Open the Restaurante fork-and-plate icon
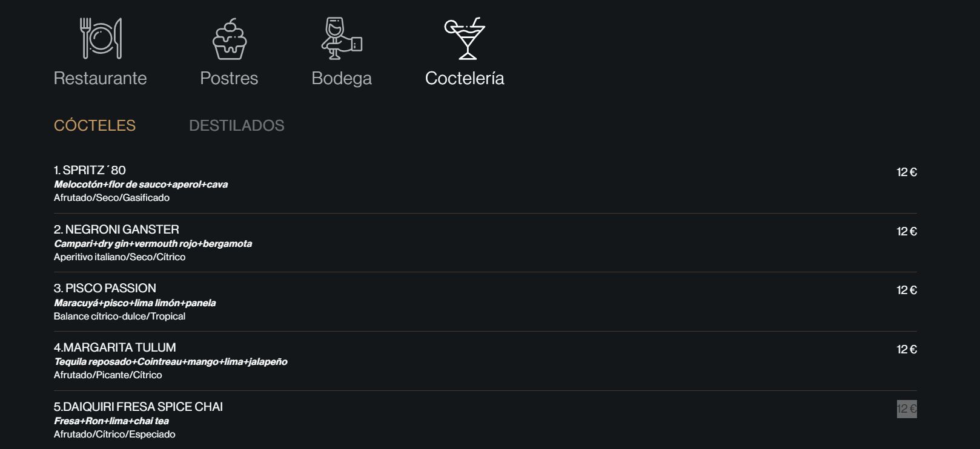This screenshot has width=980, height=449. point(101,38)
